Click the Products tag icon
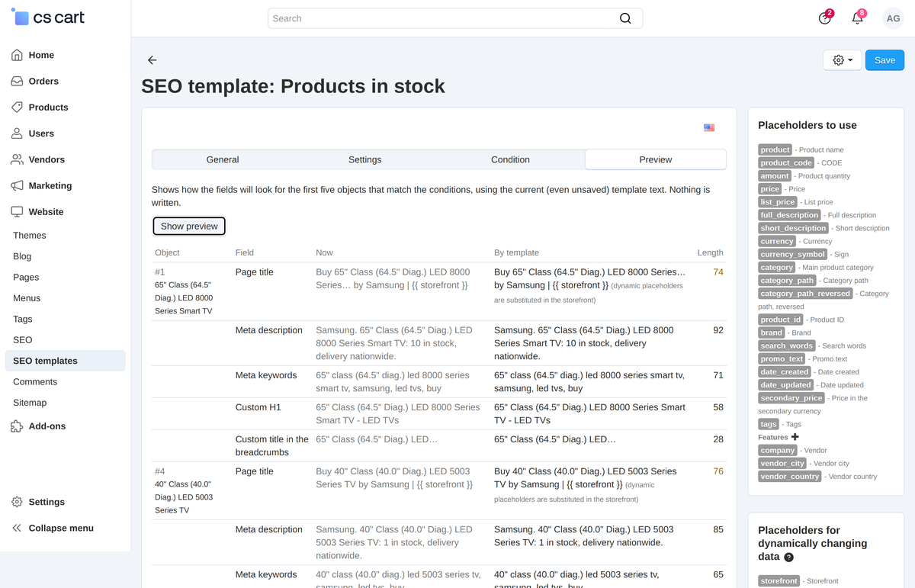Screen dimensions: 915x588 17,108
